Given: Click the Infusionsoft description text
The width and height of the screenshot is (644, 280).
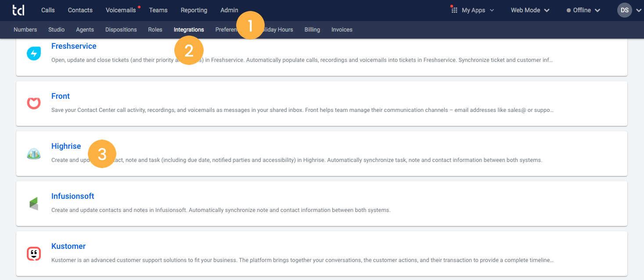Looking at the screenshot, I should click(221, 210).
